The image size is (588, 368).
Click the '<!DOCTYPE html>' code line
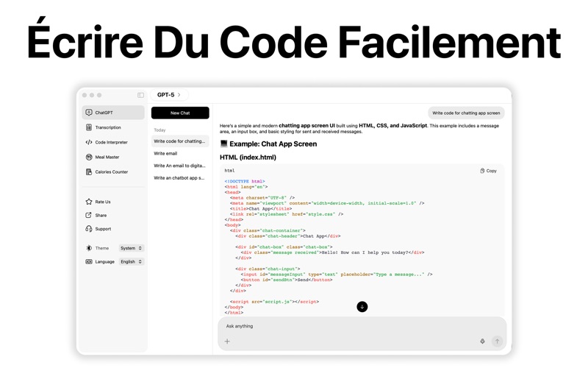245,181
